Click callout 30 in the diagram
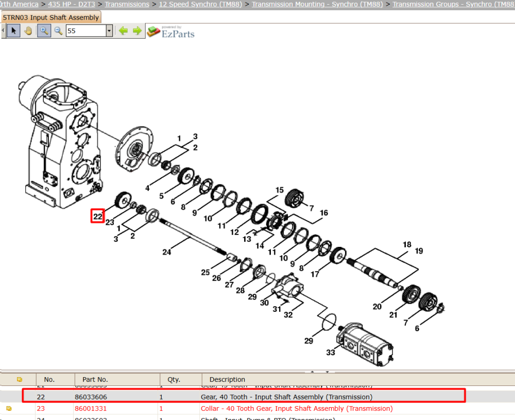 pos(264,303)
